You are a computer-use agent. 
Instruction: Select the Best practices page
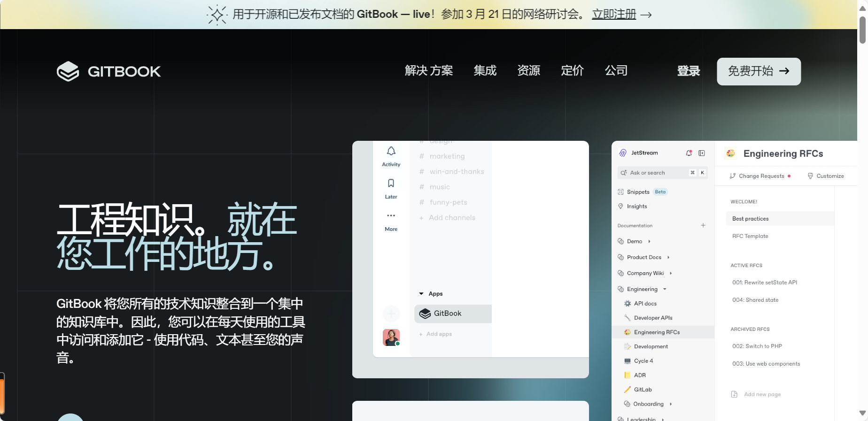(x=780, y=219)
